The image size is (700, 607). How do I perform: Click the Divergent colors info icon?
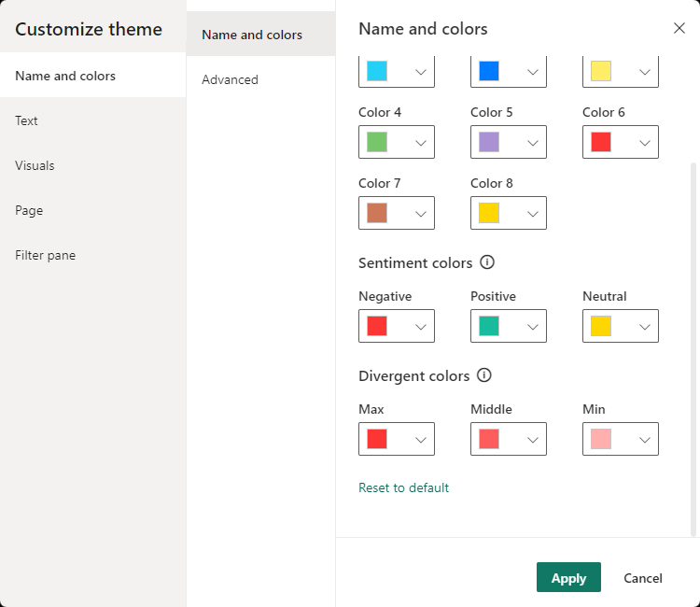483,376
